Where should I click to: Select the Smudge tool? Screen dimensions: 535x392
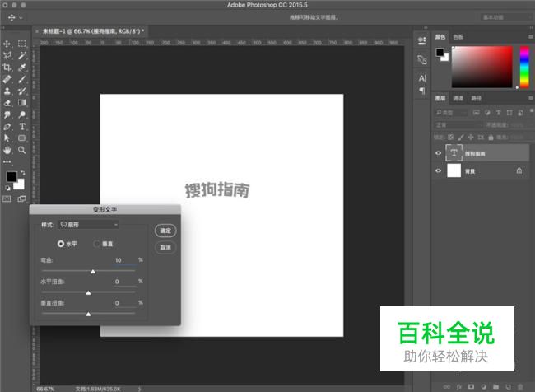pos(7,114)
